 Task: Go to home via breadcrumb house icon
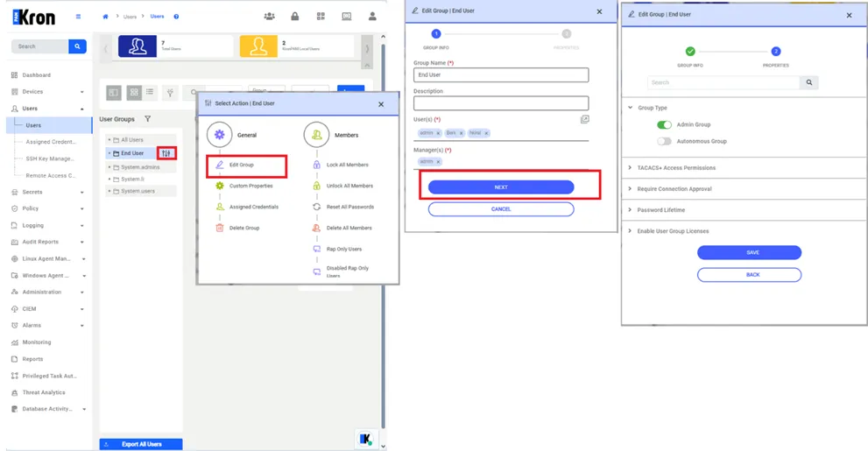(x=105, y=17)
